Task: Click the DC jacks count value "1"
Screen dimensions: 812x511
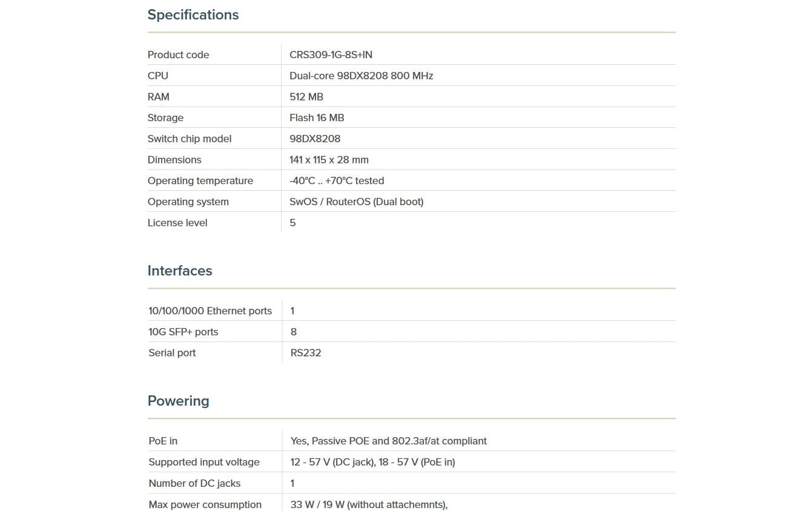Action: 292,484
